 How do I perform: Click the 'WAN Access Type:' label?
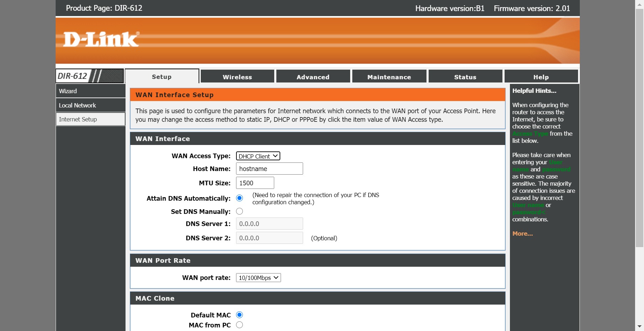(x=201, y=156)
